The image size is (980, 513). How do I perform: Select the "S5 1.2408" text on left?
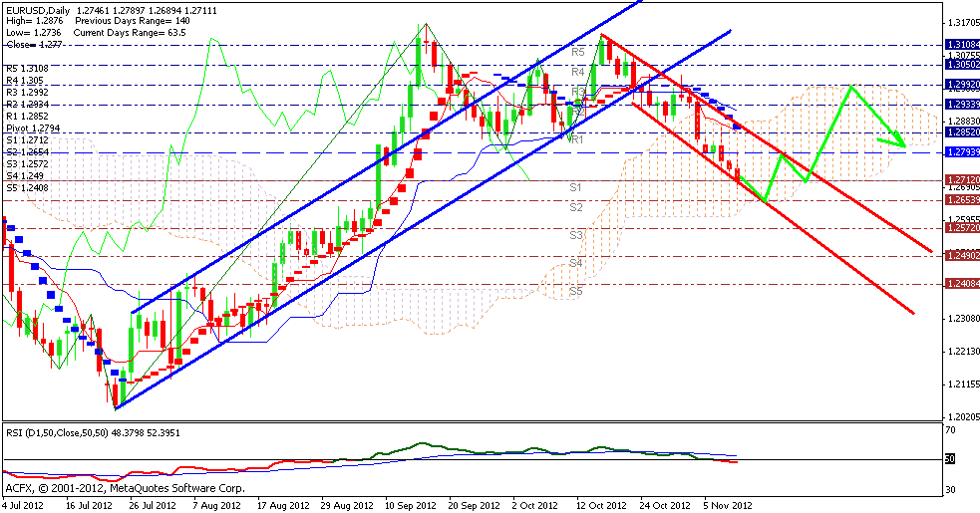coord(28,188)
